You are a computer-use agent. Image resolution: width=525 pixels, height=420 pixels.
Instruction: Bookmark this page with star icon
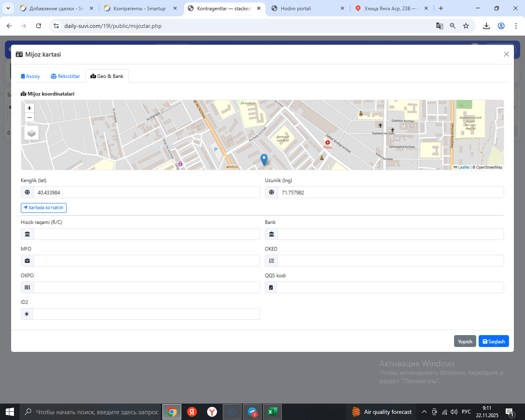[x=466, y=26]
